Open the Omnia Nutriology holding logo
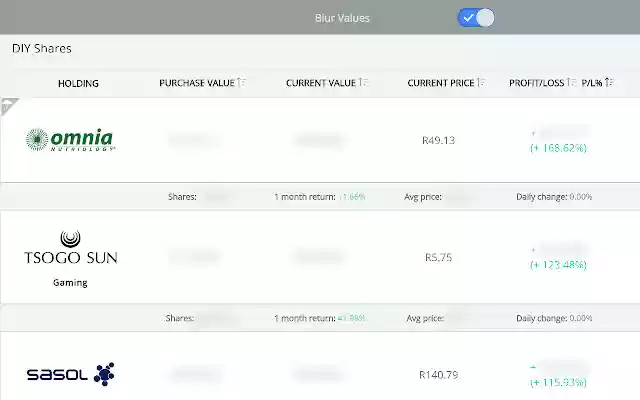640x400 pixels. (70, 140)
